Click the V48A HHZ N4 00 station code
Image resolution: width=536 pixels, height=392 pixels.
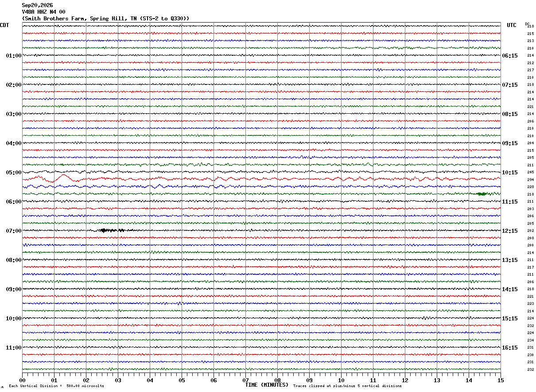point(43,12)
